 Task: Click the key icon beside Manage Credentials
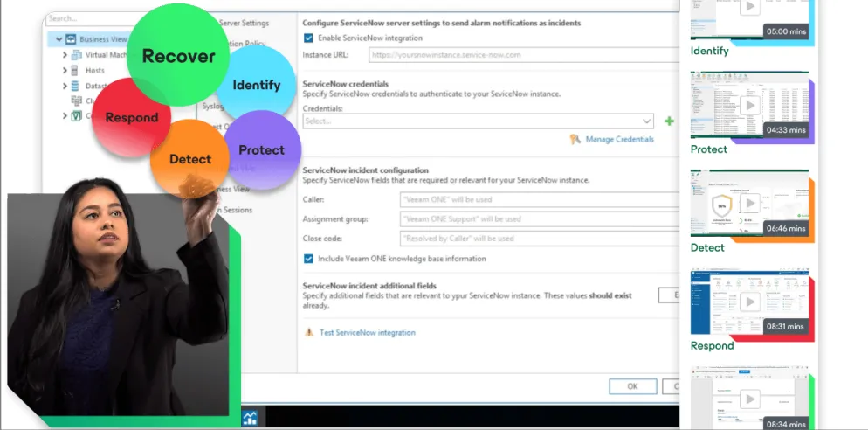575,139
